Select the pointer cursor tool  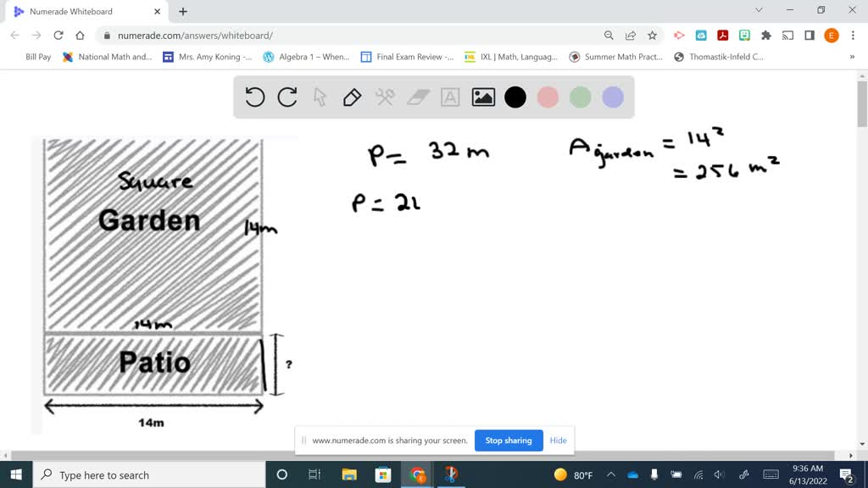tap(320, 97)
